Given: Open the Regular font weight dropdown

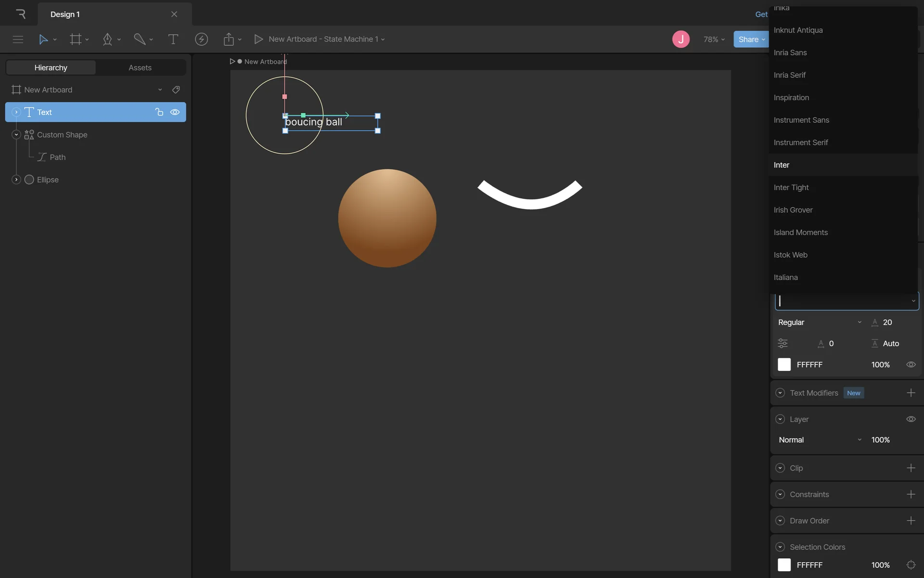Looking at the screenshot, I should tap(819, 322).
